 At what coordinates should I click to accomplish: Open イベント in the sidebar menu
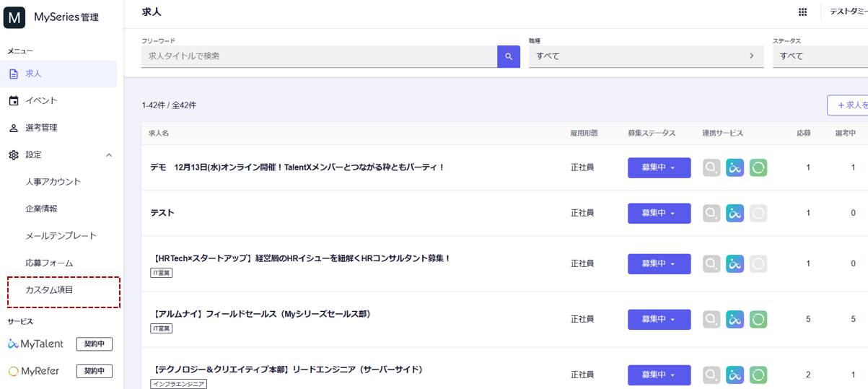(41, 101)
